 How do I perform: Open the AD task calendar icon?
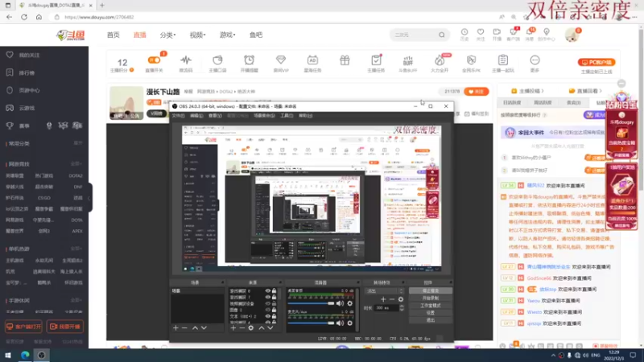point(312,60)
